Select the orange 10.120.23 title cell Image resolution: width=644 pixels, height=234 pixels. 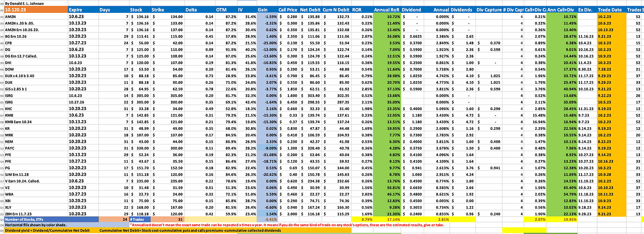35,9
